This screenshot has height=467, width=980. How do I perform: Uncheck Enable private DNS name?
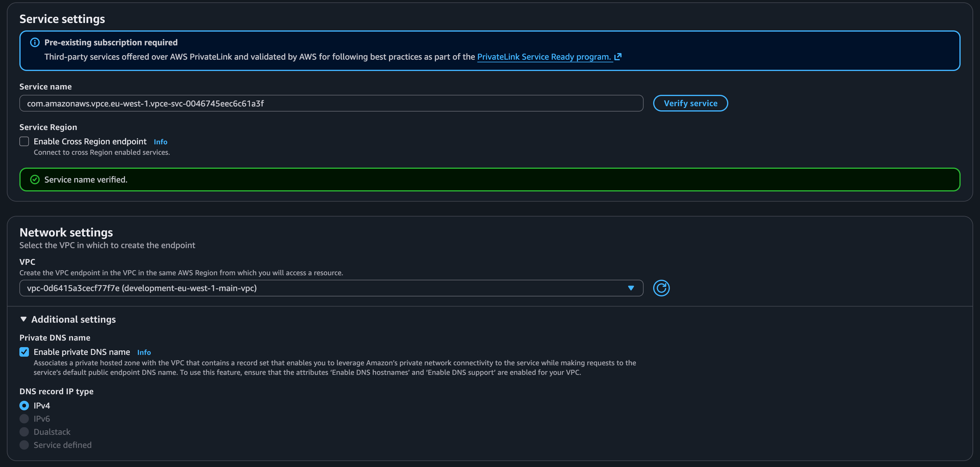[x=24, y=352]
